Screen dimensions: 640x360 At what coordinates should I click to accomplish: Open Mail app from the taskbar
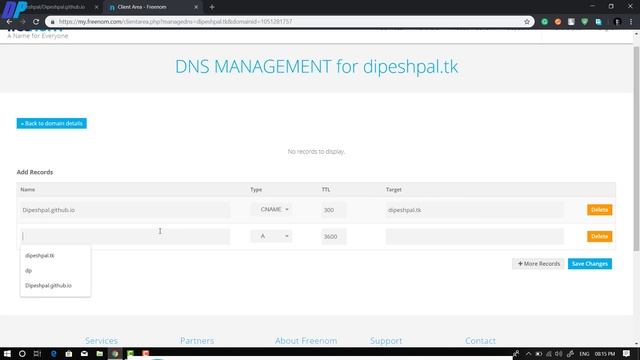click(x=84, y=353)
